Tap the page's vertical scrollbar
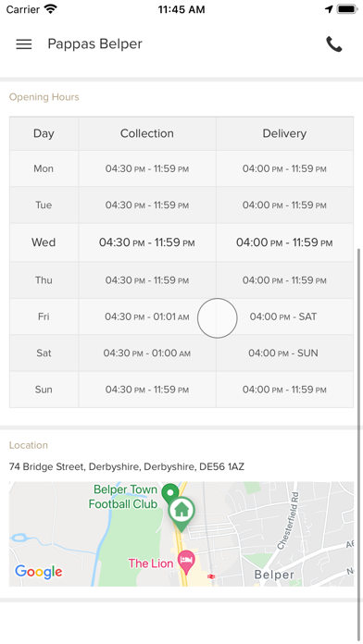The image size is (363, 644). coord(359,443)
